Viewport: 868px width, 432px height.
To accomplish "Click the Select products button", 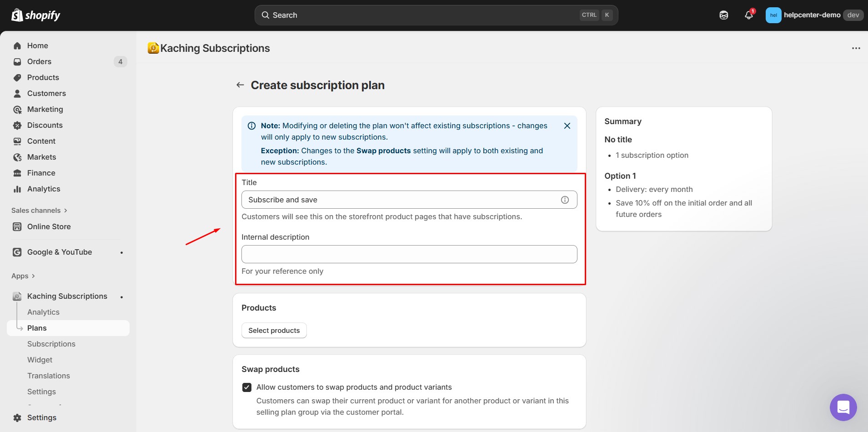I will [x=274, y=331].
